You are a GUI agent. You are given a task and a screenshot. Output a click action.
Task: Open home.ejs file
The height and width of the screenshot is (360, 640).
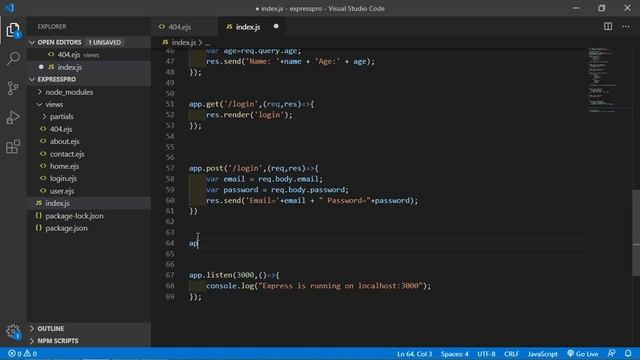coord(64,166)
